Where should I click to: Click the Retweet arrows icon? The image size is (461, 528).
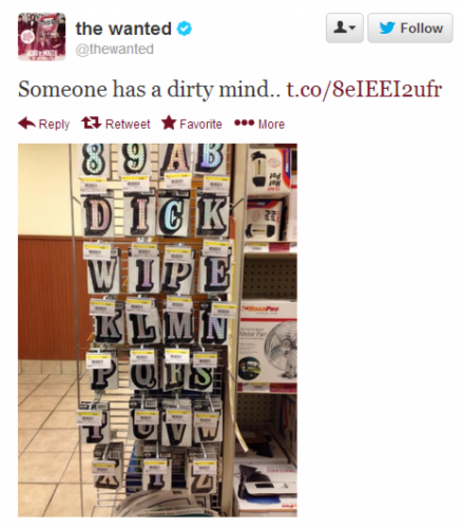(91, 123)
